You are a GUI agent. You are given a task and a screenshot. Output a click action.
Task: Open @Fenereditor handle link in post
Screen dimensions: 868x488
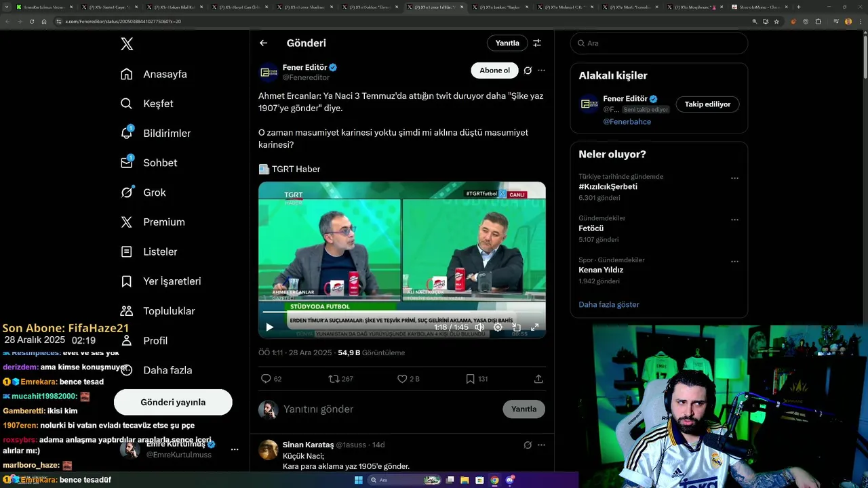click(x=306, y=77)
